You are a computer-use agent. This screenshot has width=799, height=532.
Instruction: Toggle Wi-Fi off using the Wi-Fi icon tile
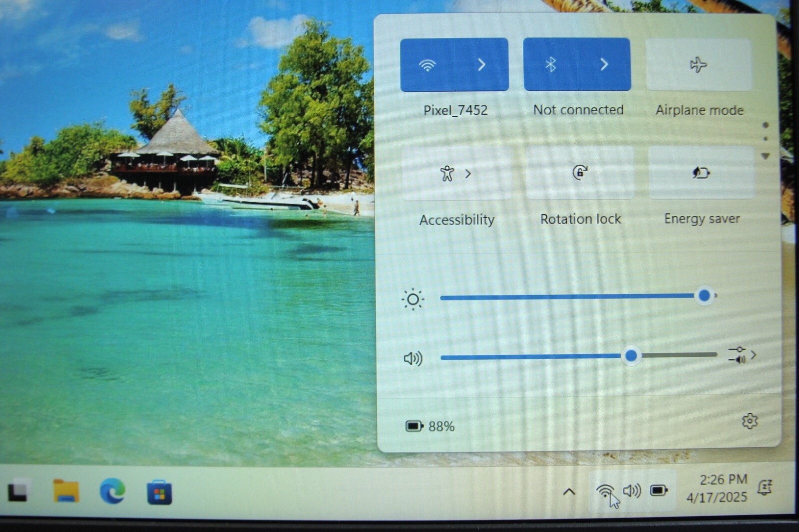[427, 65]
